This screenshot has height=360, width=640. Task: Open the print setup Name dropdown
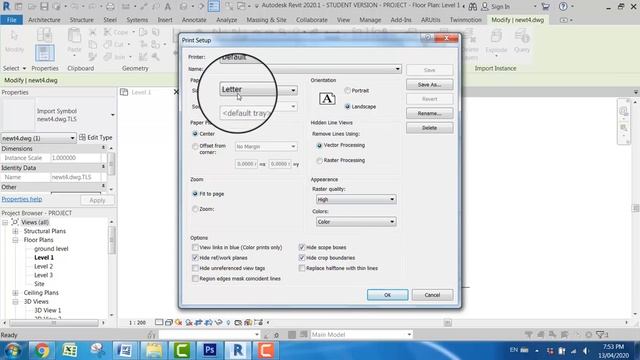(310, 69)
